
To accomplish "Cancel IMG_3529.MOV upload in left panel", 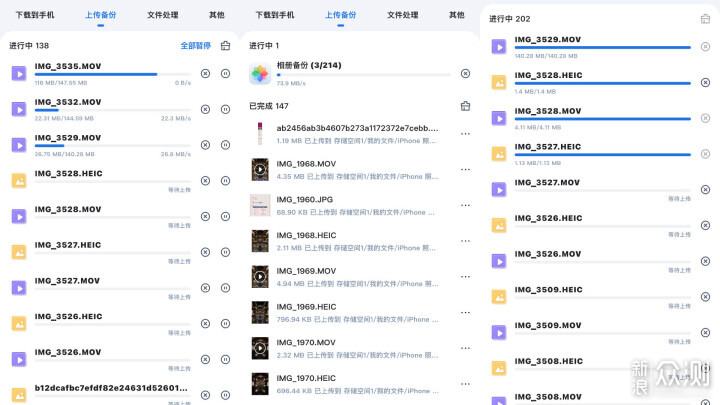I will click(x=205, y=145).
